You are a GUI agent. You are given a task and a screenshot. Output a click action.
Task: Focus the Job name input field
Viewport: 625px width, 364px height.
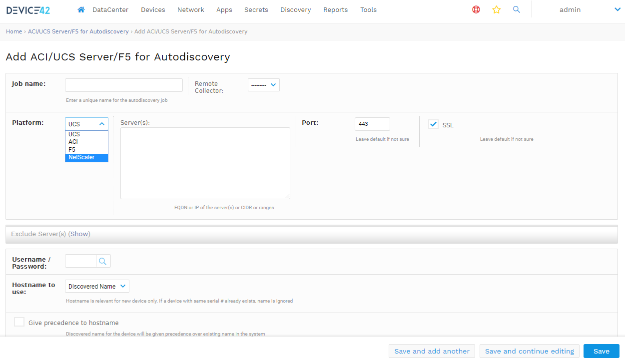pos(124,85)
